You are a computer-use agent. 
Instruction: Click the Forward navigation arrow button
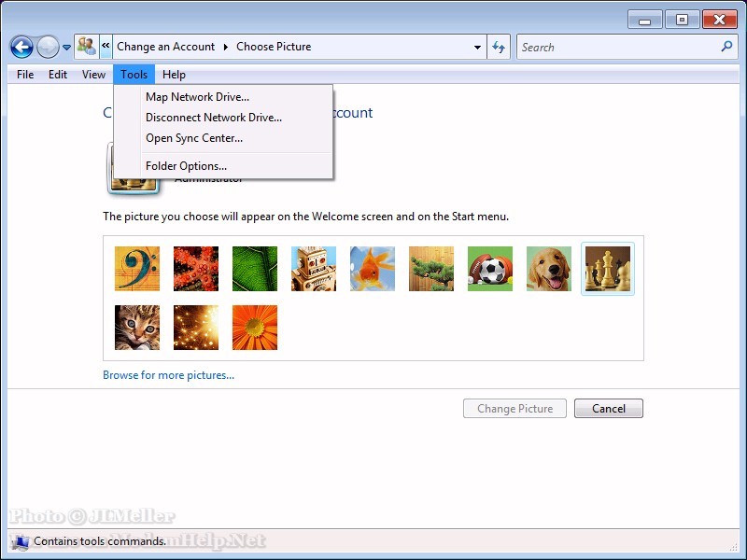pos(48,48)
